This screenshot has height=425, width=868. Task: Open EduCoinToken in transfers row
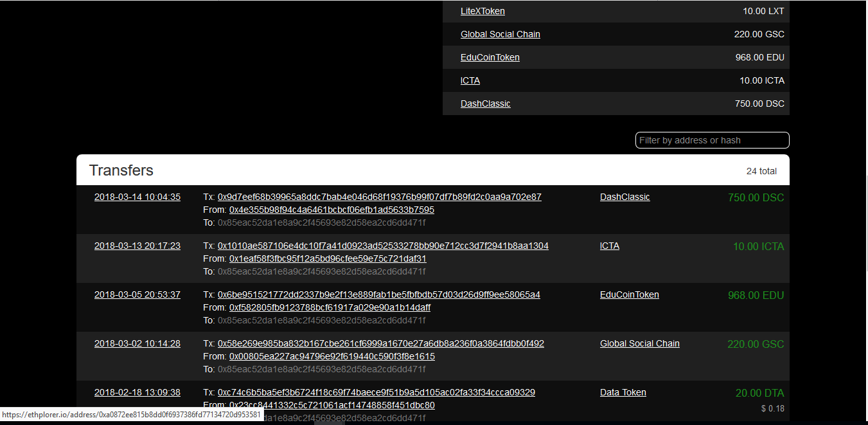630,294
